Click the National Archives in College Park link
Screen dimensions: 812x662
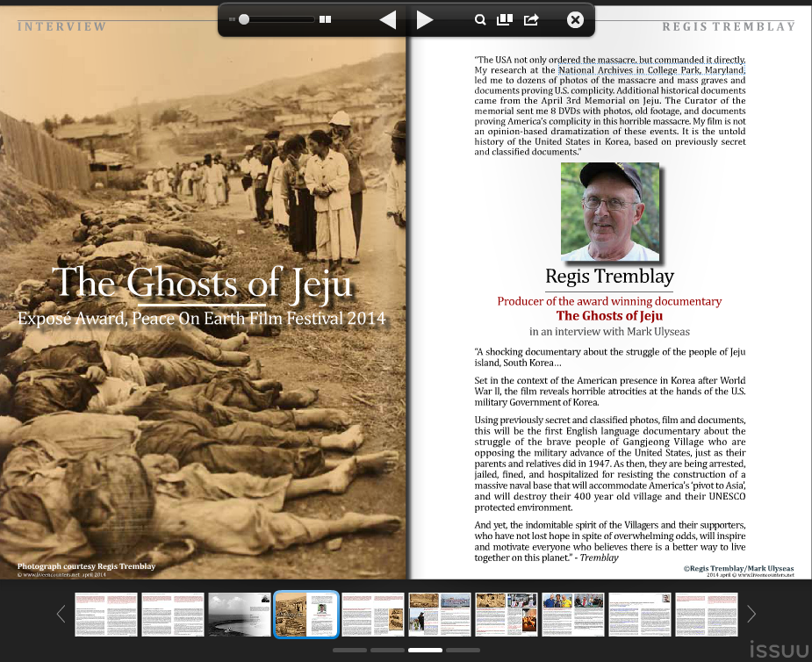(x=651, y=70)
